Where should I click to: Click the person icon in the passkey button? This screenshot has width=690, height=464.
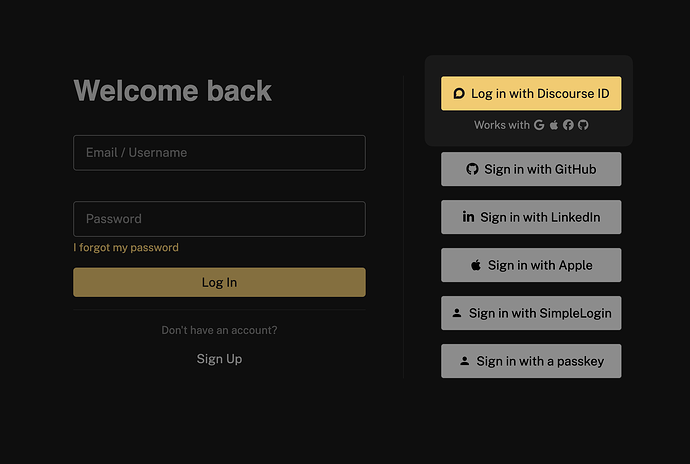[464, 361]
